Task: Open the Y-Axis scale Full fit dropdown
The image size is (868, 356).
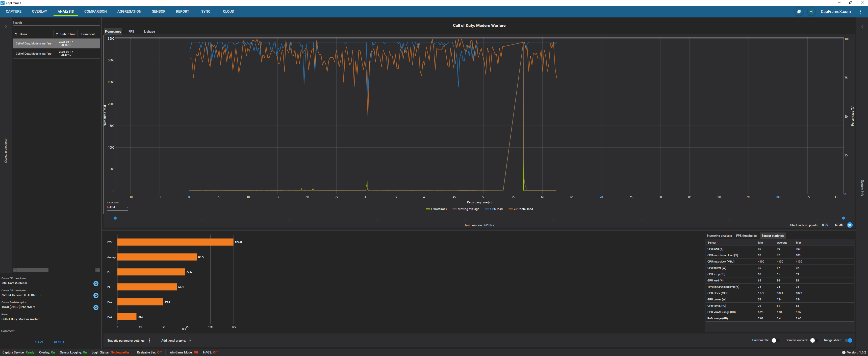Action: (x=117, y=207)
